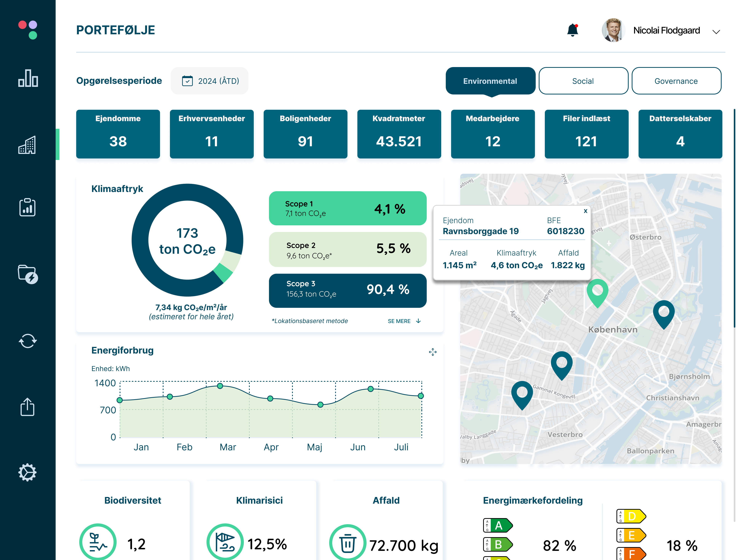Click Nicolai Flodgaard profile avatar
The image size is (746, 560).
coord(613,30)
